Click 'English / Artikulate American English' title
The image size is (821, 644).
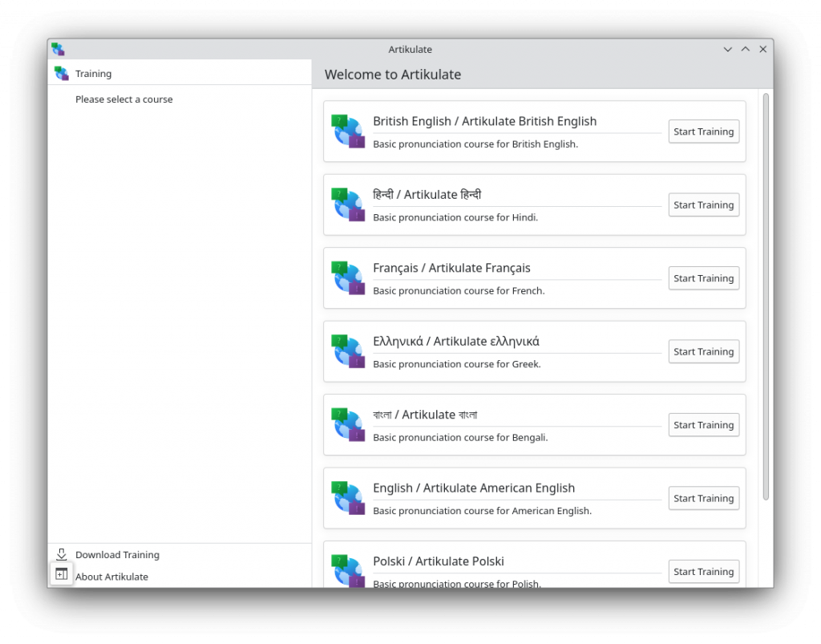pos(474,488)
